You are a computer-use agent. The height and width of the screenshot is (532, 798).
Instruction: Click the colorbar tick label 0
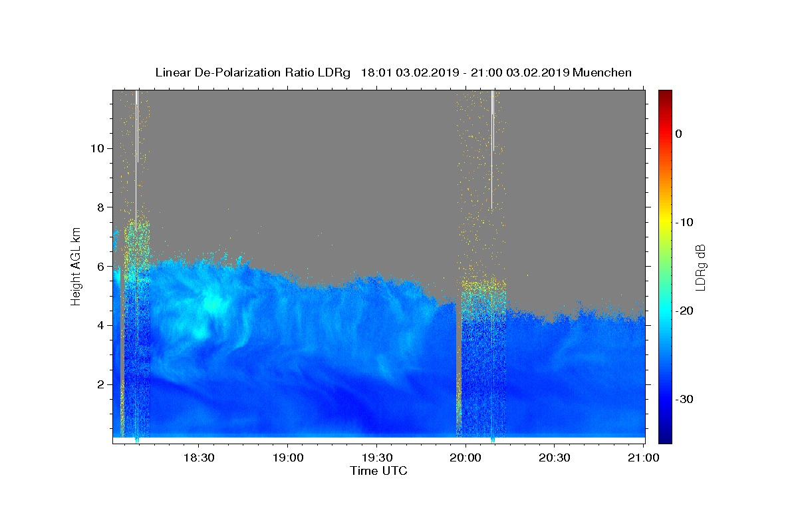point(678,134)
